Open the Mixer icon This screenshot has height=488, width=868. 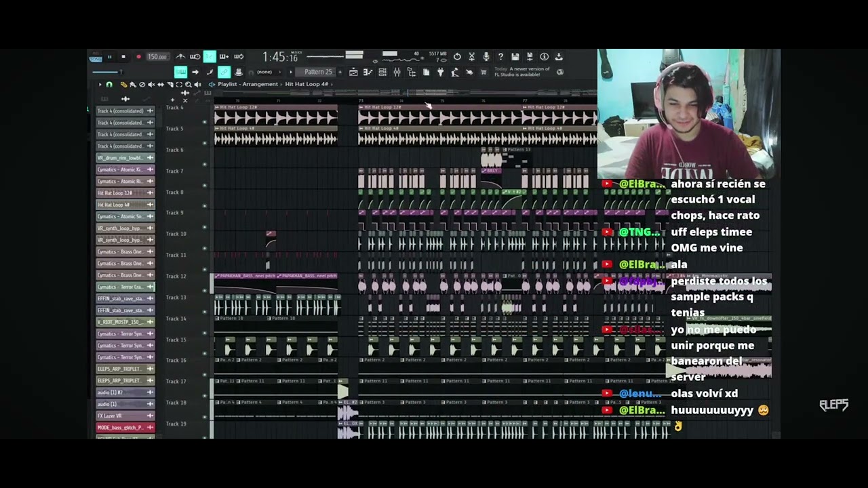(397, 72)
